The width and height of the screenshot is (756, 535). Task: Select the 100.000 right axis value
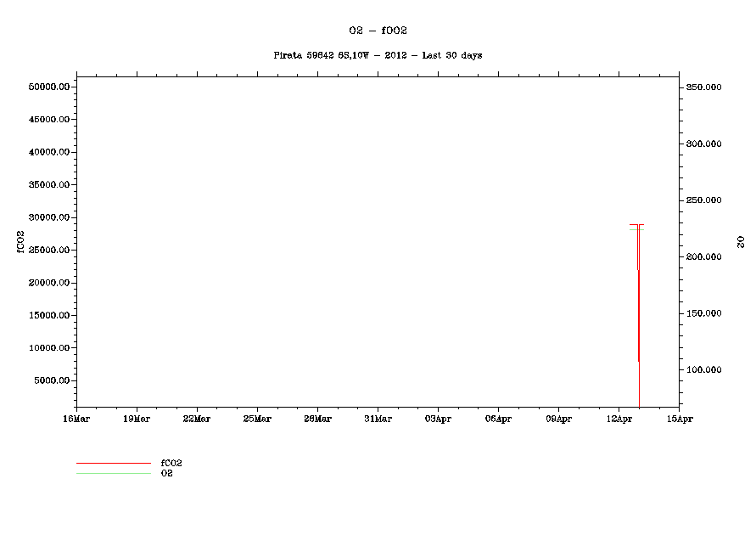703,370
